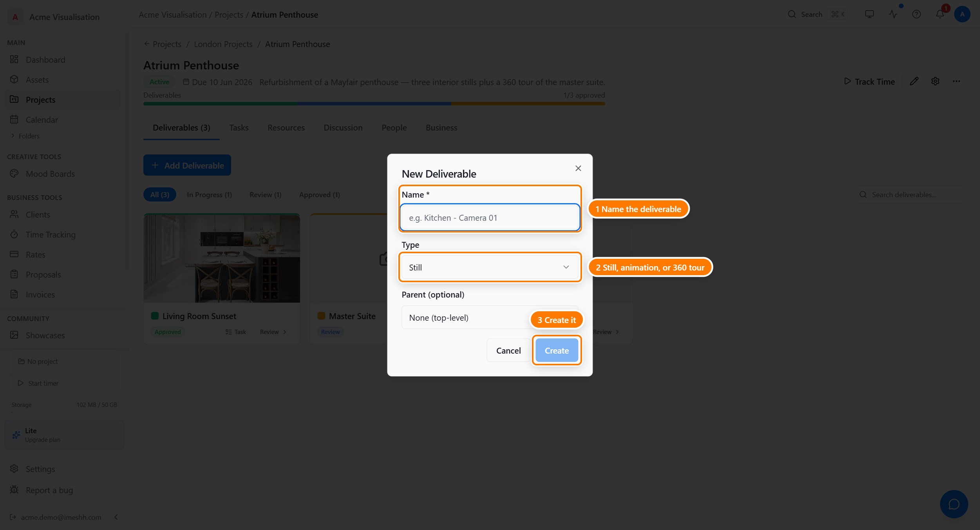Open the project more options ellipsis
This screenshot has width=980, height=530.
point(956,81)
